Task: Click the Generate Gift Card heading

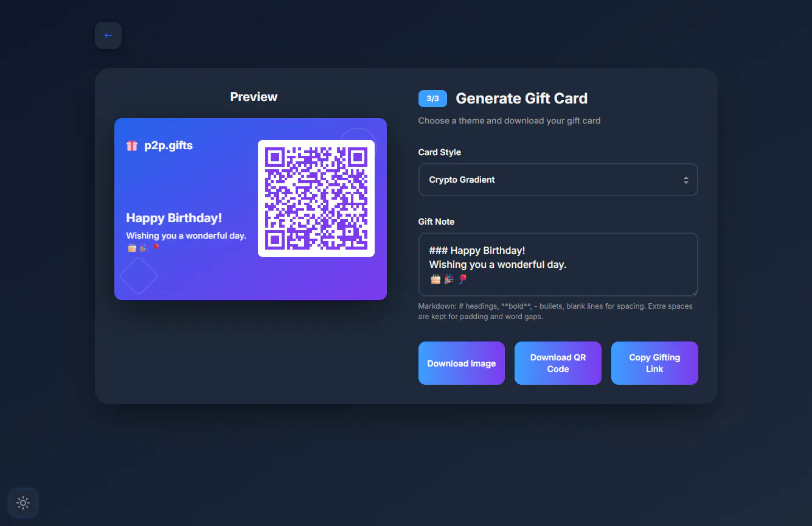Action: coord(521,99)
